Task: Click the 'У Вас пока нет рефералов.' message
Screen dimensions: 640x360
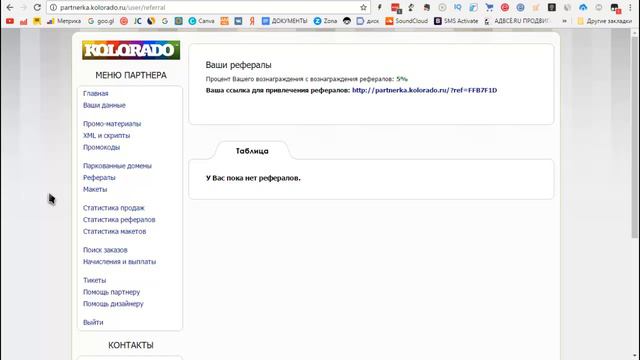Action: (253, 178)
